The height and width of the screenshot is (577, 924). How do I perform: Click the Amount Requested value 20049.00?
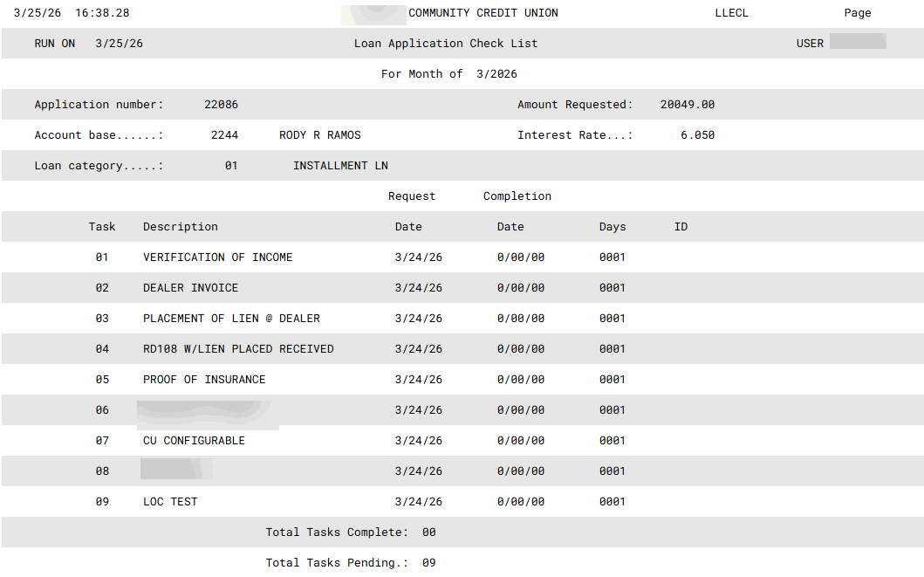pos(687,105)
